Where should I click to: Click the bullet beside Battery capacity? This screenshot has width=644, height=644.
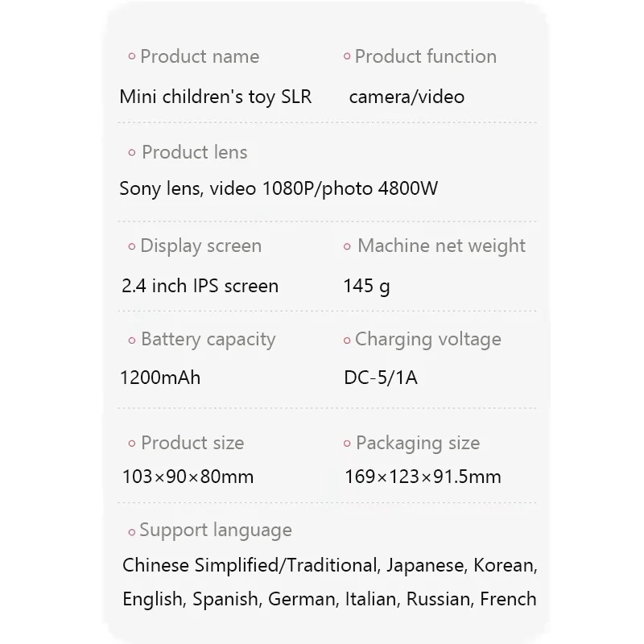tap(132, 341)
